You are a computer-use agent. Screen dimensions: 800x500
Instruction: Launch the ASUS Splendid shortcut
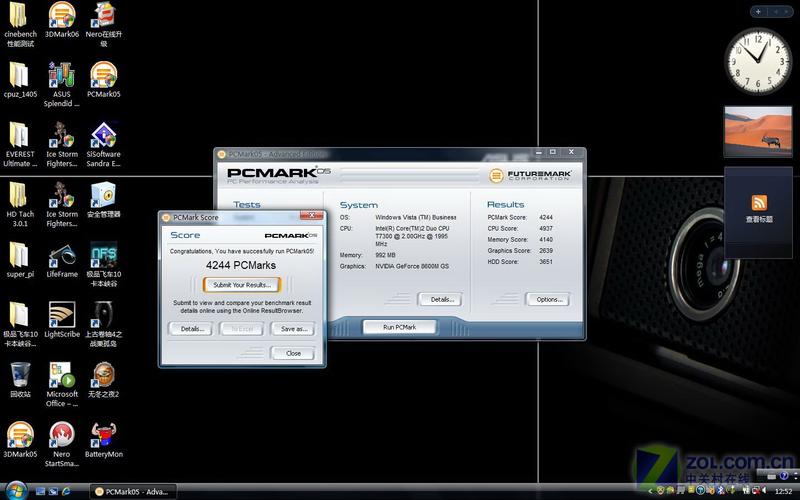pyautogui.click(x=62, y=84)
